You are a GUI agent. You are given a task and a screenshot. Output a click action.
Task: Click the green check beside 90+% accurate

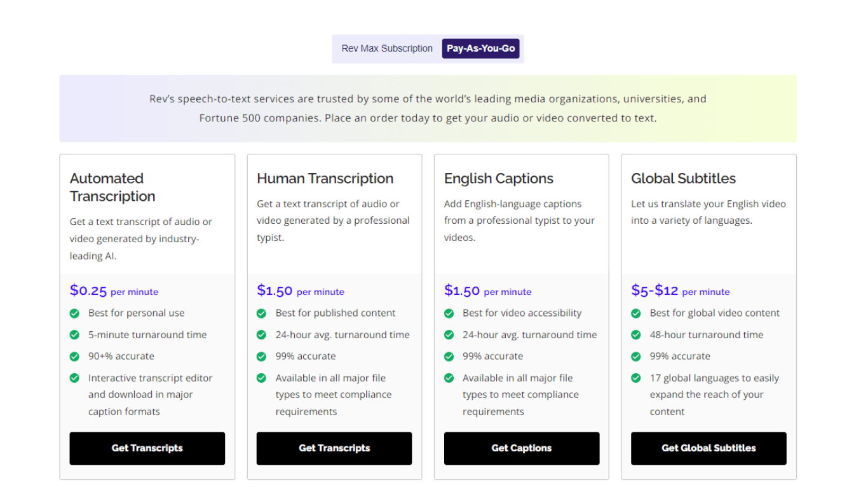pos(75,357)
